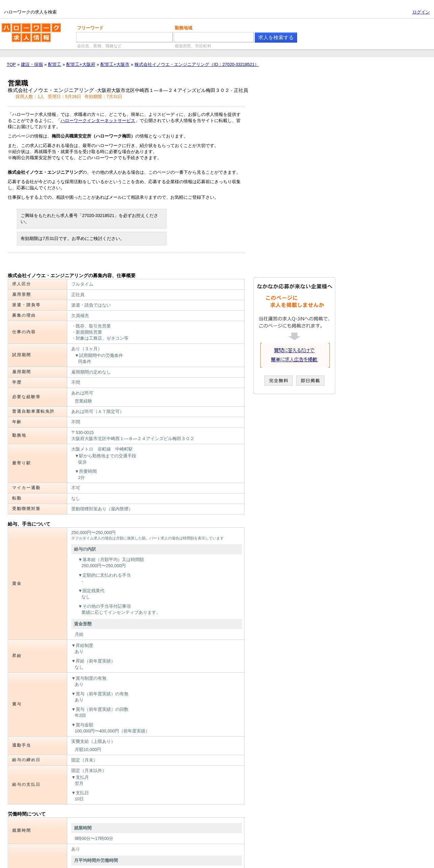Open 配管工+大阪市 breadcrumb link
This screenshot has height=868, width=434.
click(115, 65)
